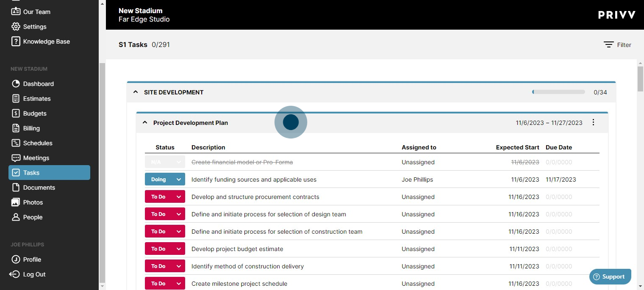Collapse the Project Development Plan group
The height and width of the screenshot is (290, 644).
click(145, 122)
